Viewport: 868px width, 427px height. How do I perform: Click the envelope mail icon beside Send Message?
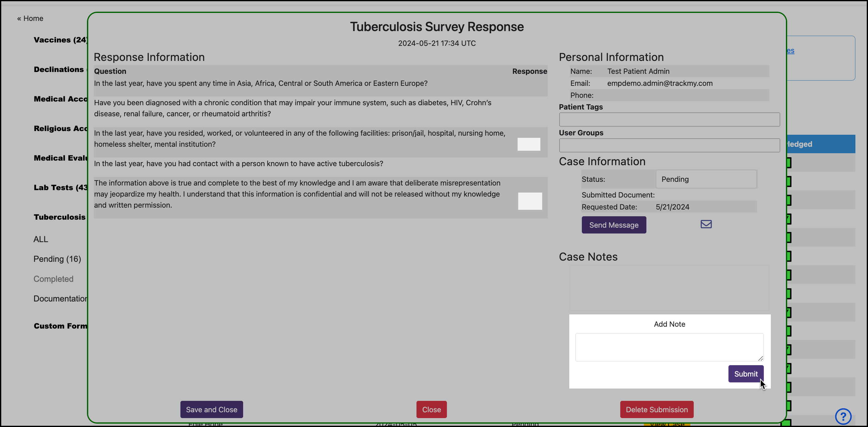point(706,224)
